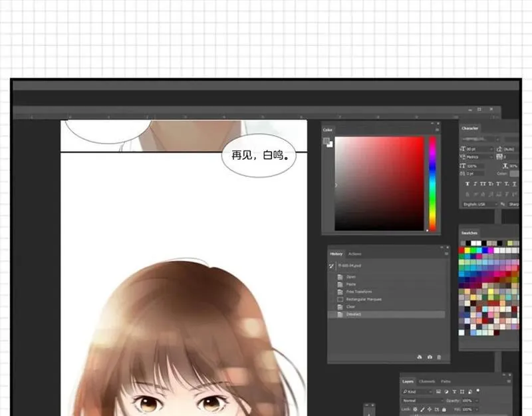The width and height of the screenshot is (532, 416).
Task: Open the Kind layer filter dropdown
Action: pos(417,391)
